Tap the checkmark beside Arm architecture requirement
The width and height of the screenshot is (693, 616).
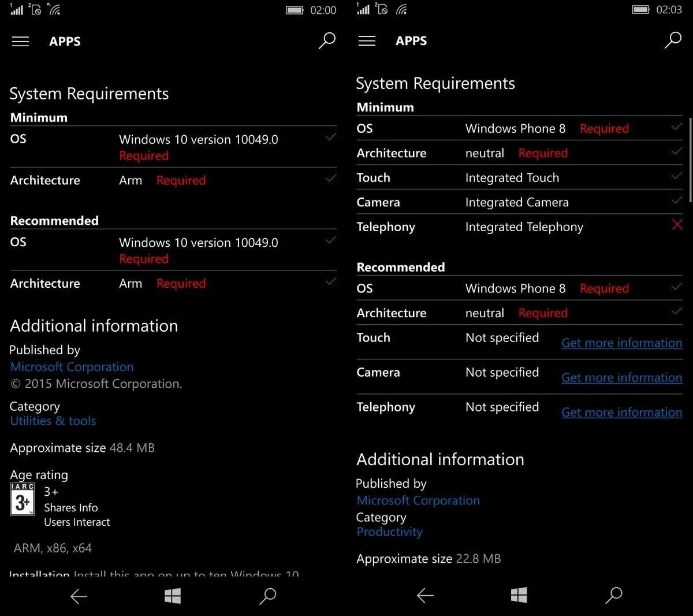click(x=331, y=178)
